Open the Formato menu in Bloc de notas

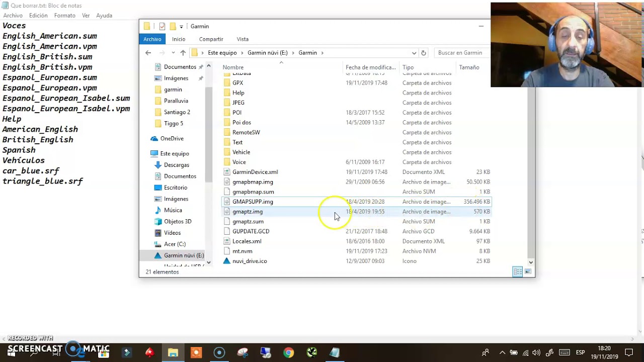65,16
